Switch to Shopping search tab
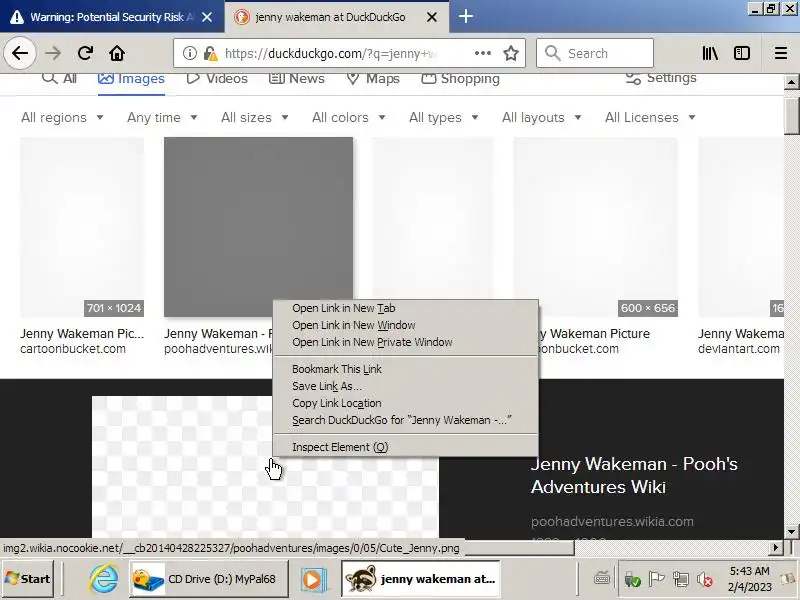This screenshot has width=800, height=600. (x=460, y=79)
